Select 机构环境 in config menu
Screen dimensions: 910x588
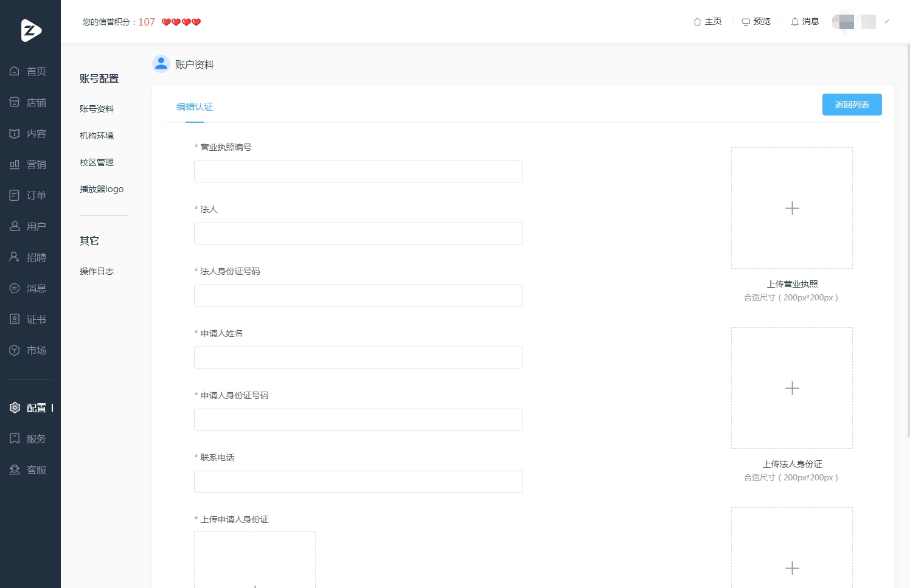pyautogui.click(x=97, y=136)
